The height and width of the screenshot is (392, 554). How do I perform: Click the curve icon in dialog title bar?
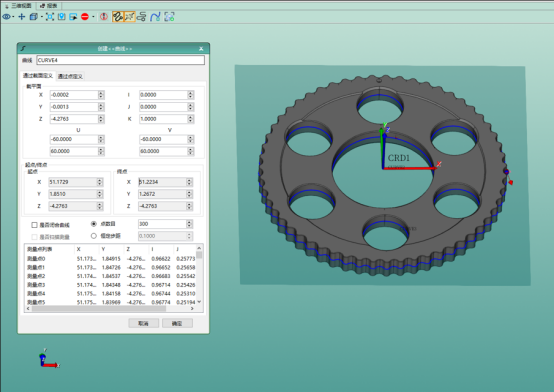click(x=23, y=48)
